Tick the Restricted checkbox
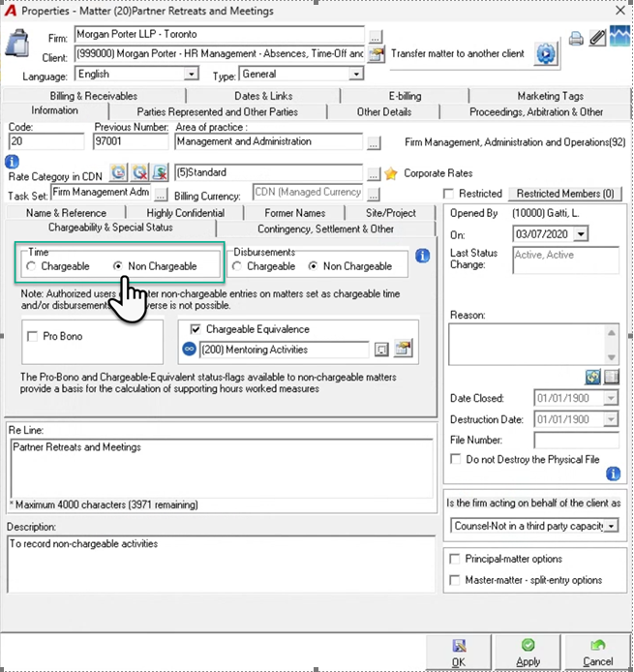634x672 pixels. coord(448,194)
